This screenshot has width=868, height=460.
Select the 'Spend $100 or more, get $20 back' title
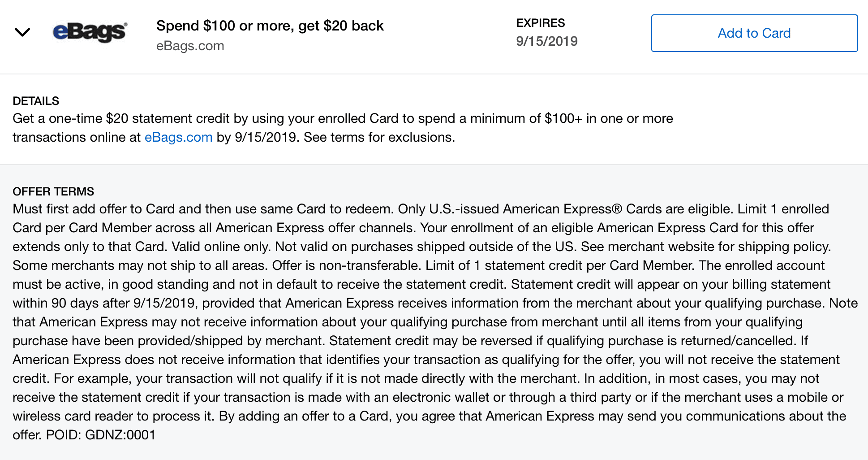point(270,26)
